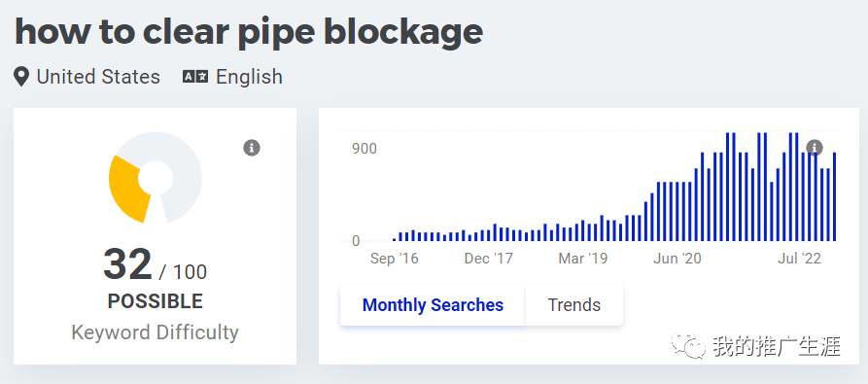Click the Keyword Difficulty caption text
868x384 pixels.
(155, 332)
